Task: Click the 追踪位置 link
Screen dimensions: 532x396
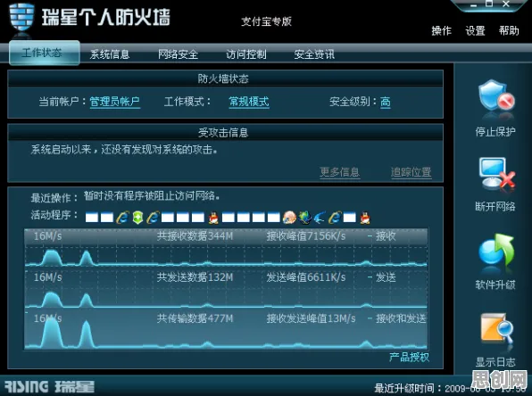Action: click(x=411, y=172)
